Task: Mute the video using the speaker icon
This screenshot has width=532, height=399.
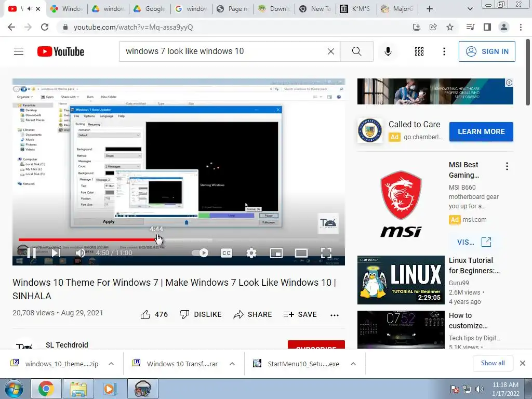Action: pos(81,253)
